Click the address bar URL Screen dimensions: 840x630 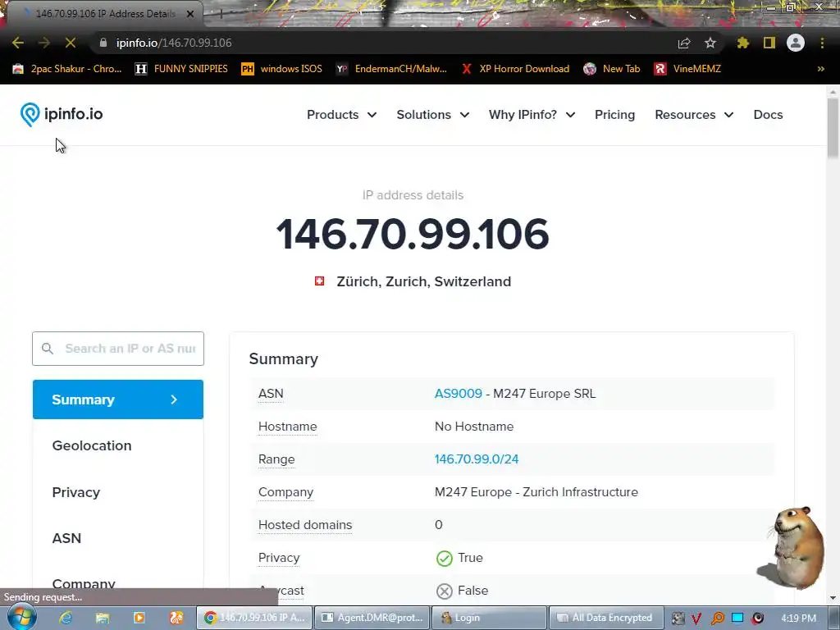(x=174, y=43)
